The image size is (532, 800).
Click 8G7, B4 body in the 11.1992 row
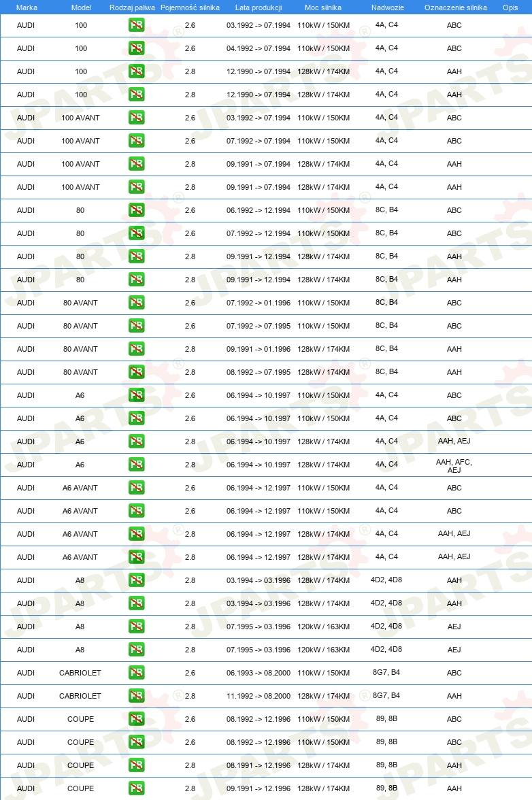[x=386, y=695]
